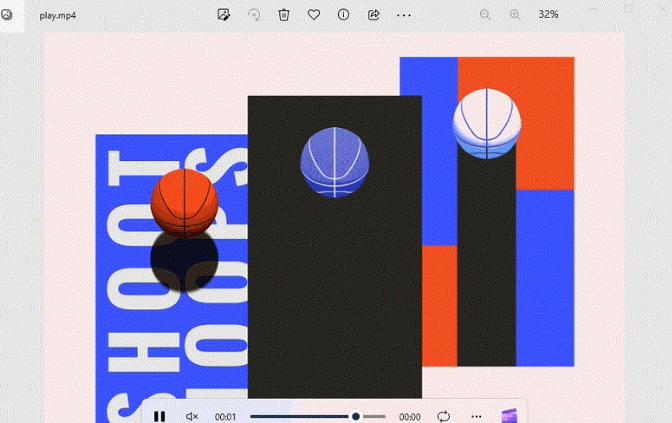Click the video progress slider knob
This screenshot has height=423, width=672.
[356, 416]
